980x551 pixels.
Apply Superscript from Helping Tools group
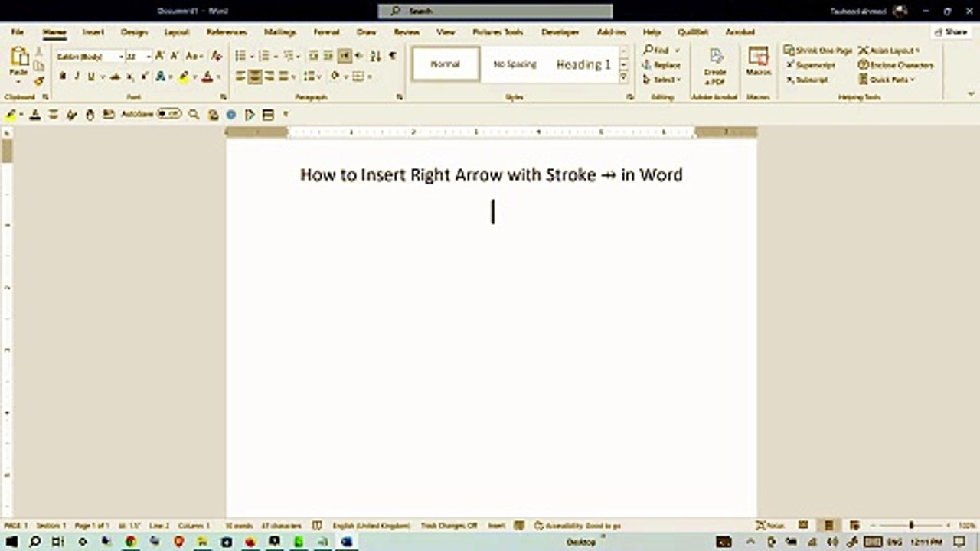point(811,65)
